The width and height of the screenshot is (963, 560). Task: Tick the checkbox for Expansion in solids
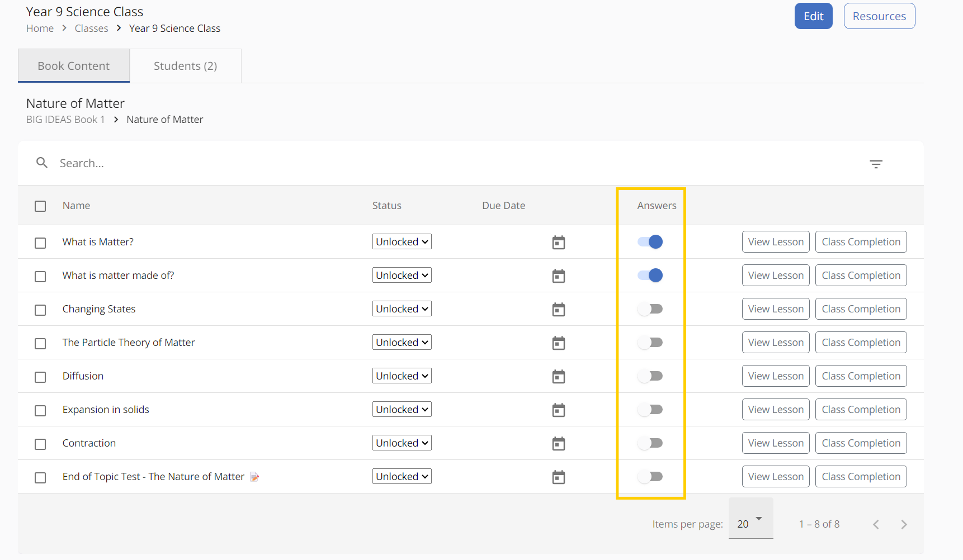(x=40, y=411)
